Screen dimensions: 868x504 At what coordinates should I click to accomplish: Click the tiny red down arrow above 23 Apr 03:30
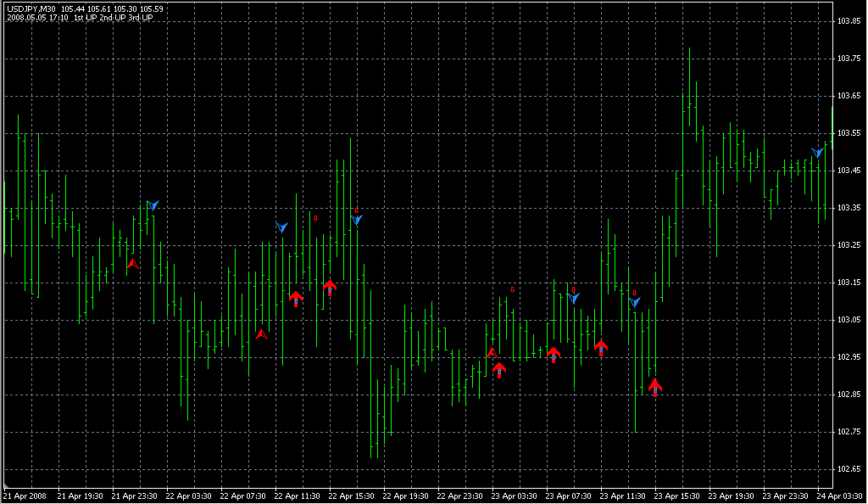click(x=513, y=289)
